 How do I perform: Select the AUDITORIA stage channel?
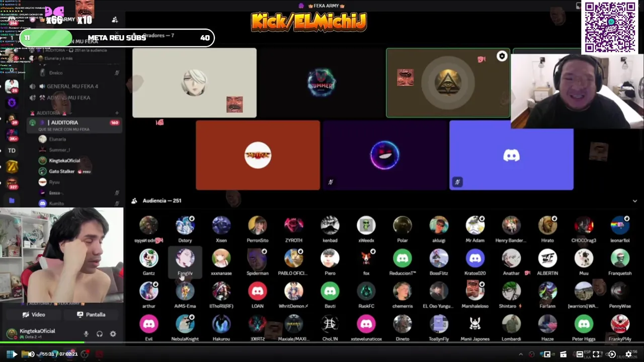74,125
